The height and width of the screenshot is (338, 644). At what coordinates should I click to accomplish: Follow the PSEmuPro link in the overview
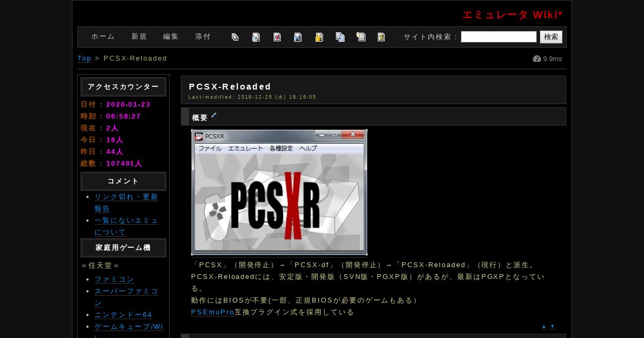pos(213,312)
